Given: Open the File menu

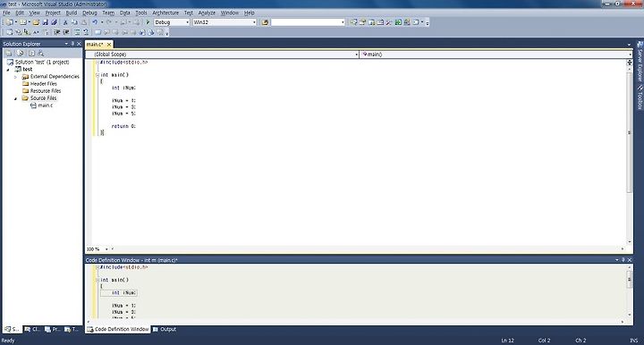Looking at the screenshot, I should click(x=6, y=13).
